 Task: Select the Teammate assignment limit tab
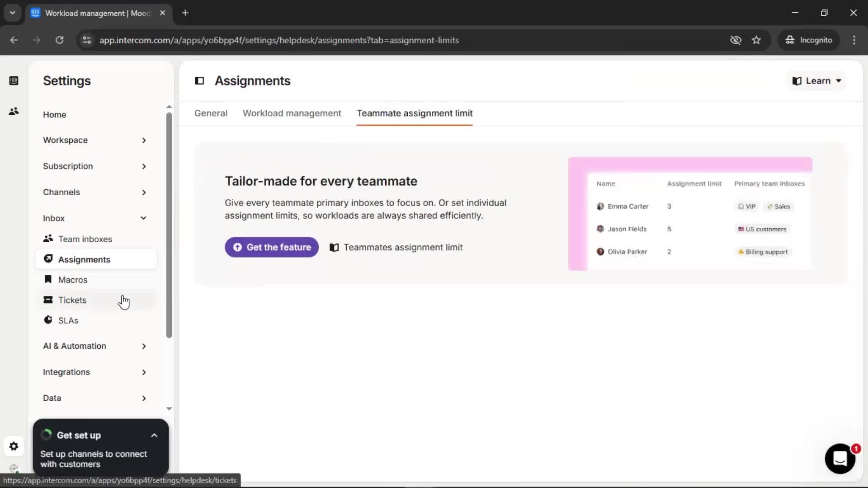tap(415, 113)
